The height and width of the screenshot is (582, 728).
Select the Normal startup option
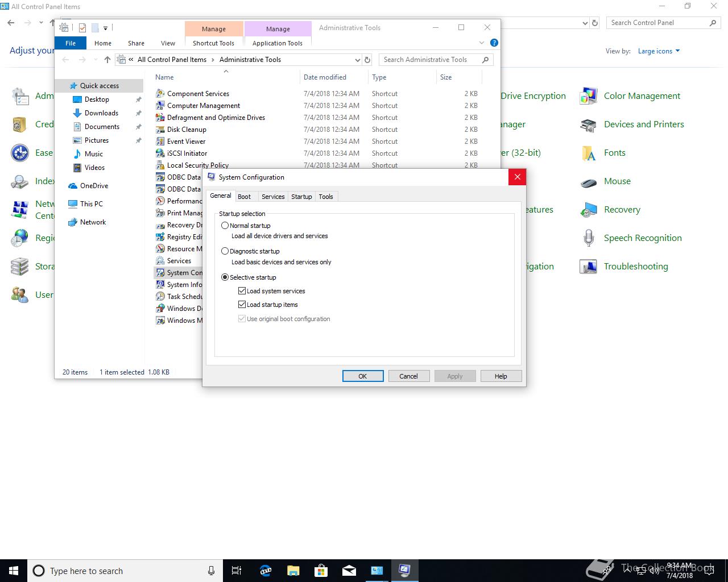[225, 226]
